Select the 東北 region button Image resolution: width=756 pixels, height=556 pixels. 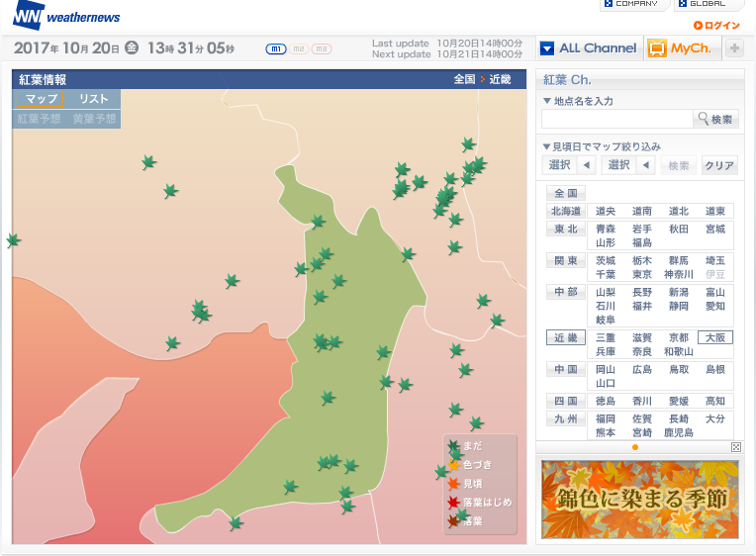tap(566, 229)
